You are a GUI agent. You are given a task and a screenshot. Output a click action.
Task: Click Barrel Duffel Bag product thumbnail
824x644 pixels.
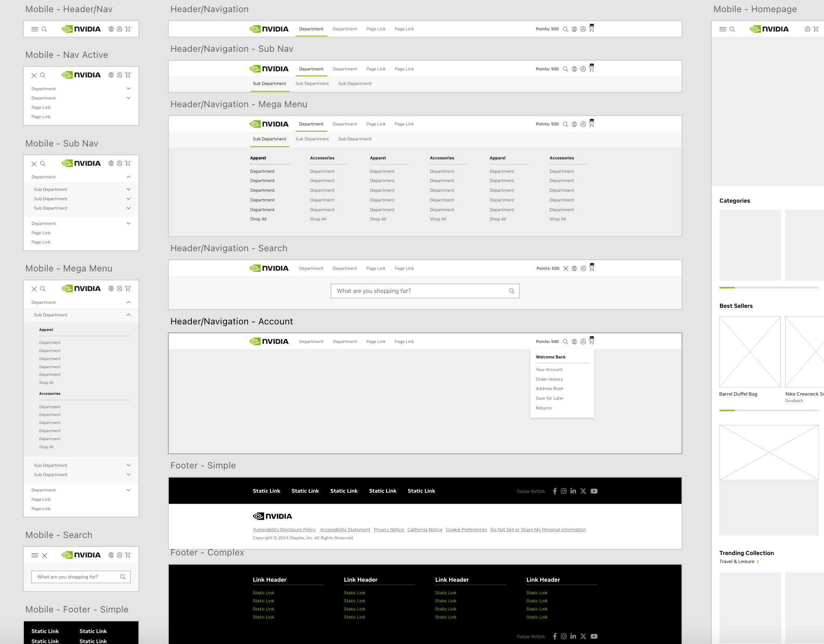pos(750,352)
